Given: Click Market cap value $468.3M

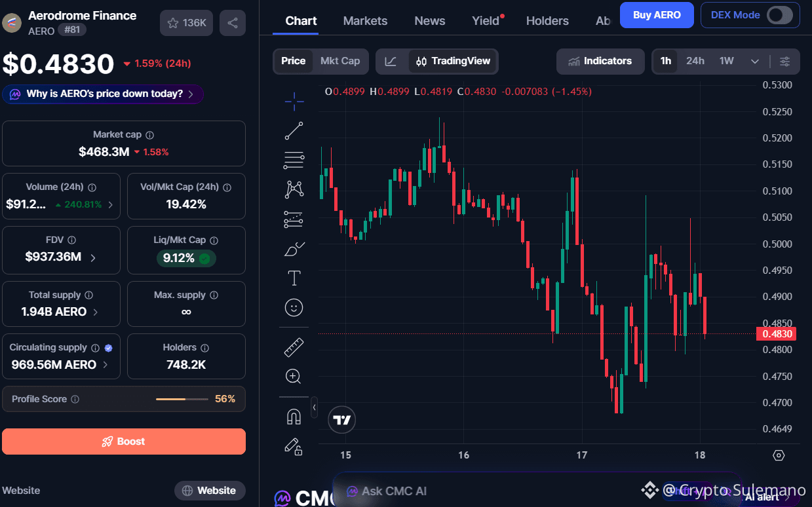Looking at the screenshot, I should pos(104,152).
